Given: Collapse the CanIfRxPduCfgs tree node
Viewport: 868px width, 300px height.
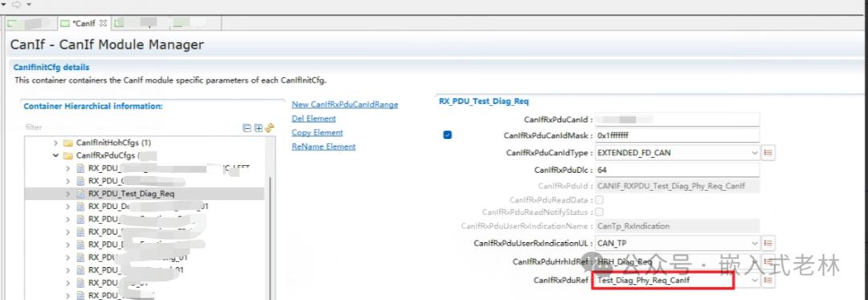Looking at the screenshot, I should pyautogui.click(x=55, y=155).
